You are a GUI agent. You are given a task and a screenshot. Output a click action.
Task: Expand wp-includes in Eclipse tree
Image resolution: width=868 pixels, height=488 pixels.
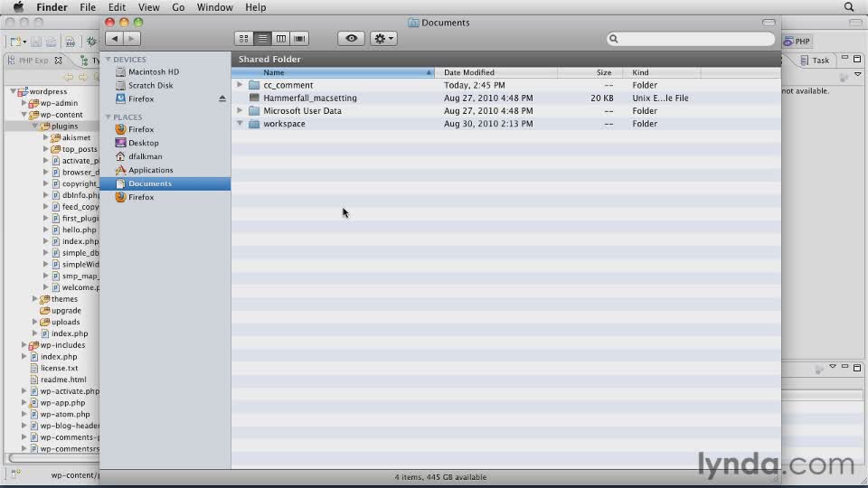(24, 344)
